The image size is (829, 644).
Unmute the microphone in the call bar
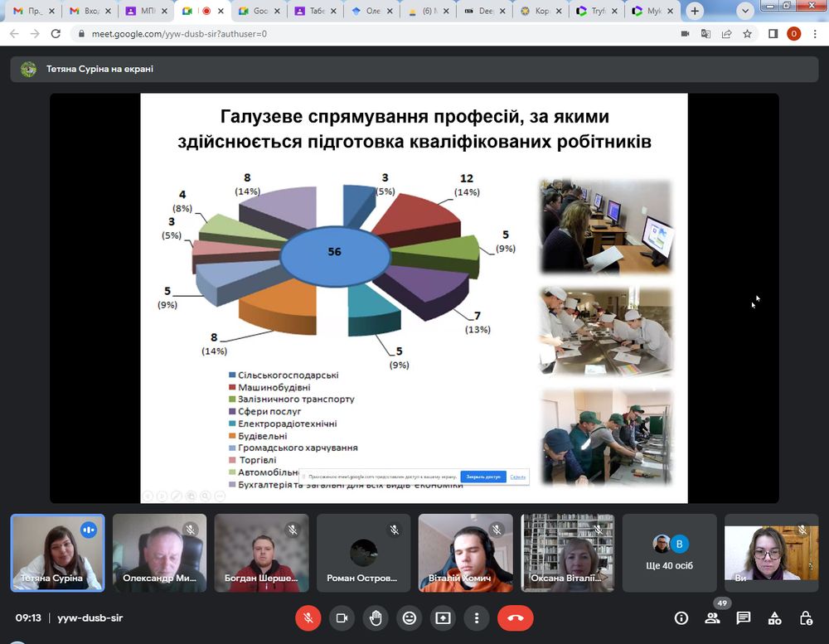(x=308, y=618)
